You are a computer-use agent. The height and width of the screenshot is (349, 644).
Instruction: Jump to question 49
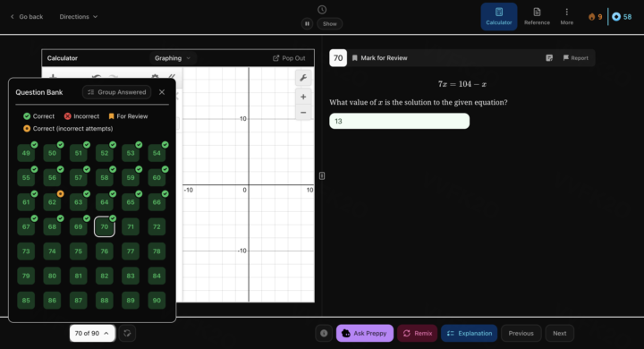click(x=26, y=153)
